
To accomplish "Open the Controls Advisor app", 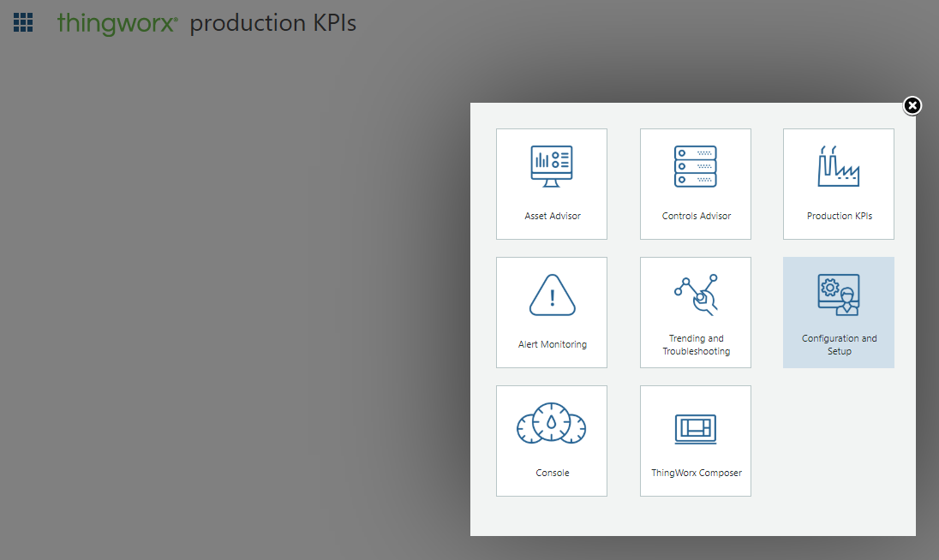I will (x=695, y=183).
